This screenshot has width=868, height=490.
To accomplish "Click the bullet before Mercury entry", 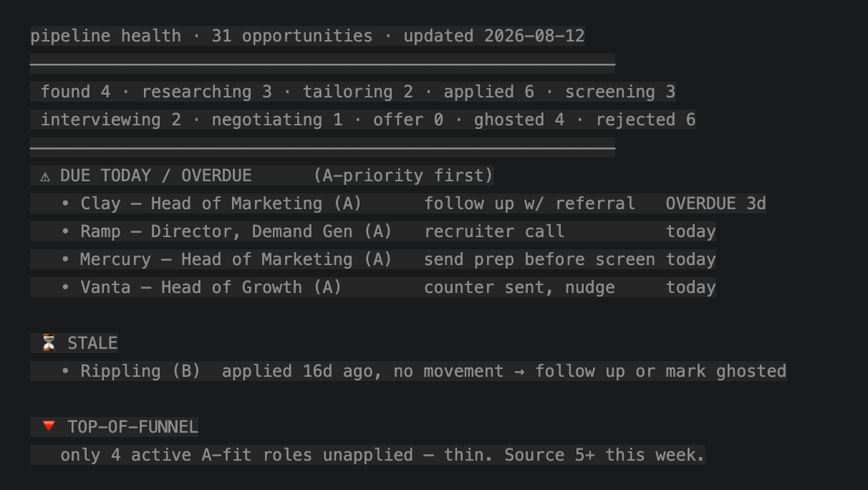I will coord(65,259).
